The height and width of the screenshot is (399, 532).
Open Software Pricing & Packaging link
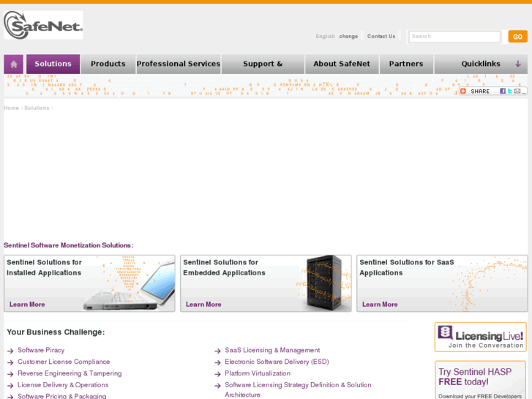coord(61,396)
